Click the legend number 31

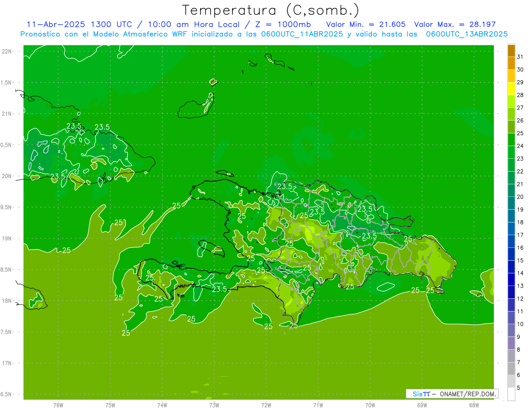(x=520, y=57)
